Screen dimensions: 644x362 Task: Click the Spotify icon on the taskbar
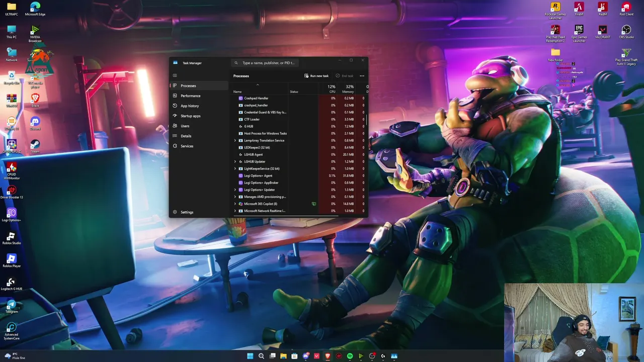[350, 356]
